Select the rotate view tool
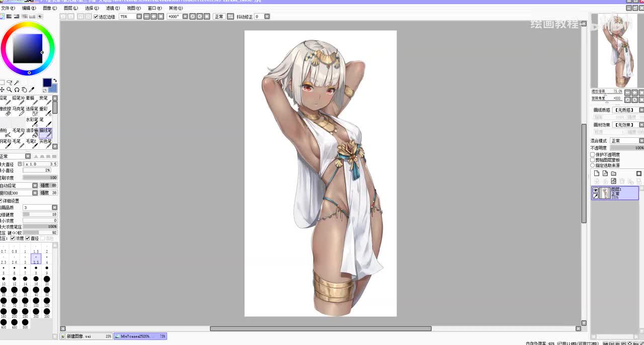Viewport: 644px width, 345px height. click(x=17, y=90)
